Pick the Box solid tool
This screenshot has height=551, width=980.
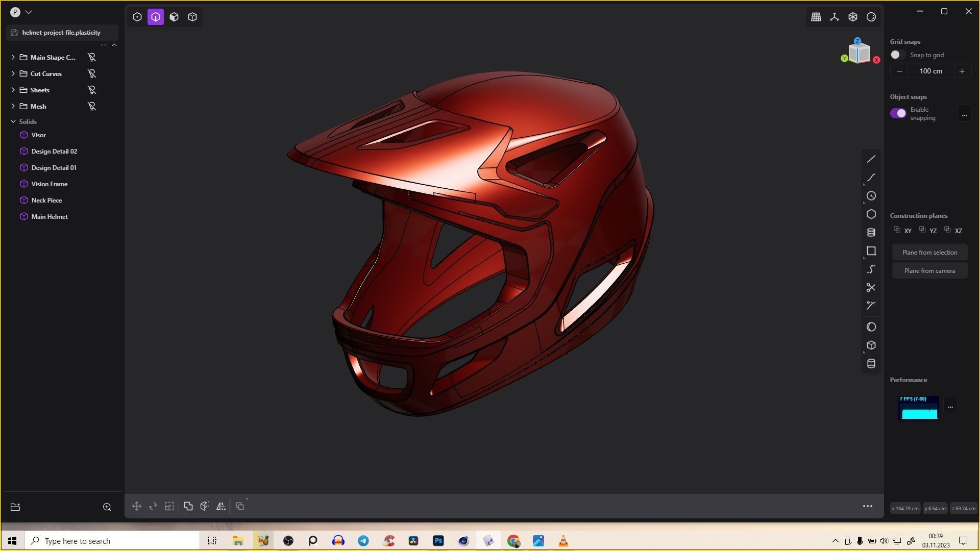[x=871, y=345]
